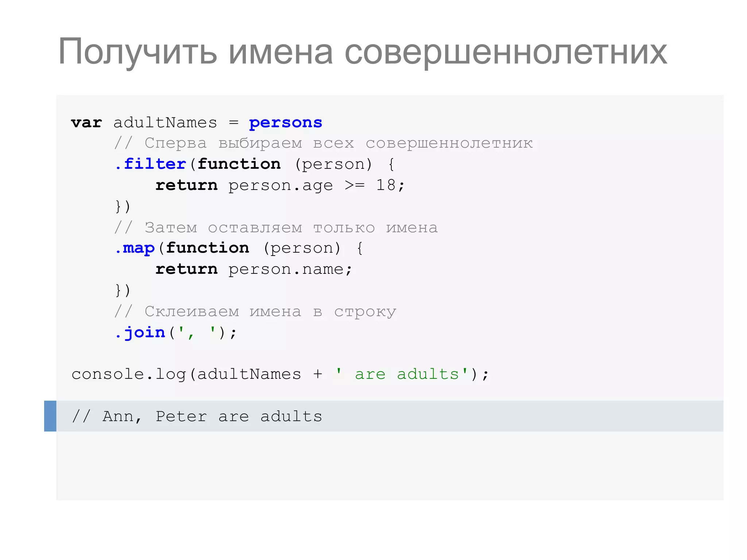Click the '.map' method name
The image size is (747, 560).
pos(135,248)
